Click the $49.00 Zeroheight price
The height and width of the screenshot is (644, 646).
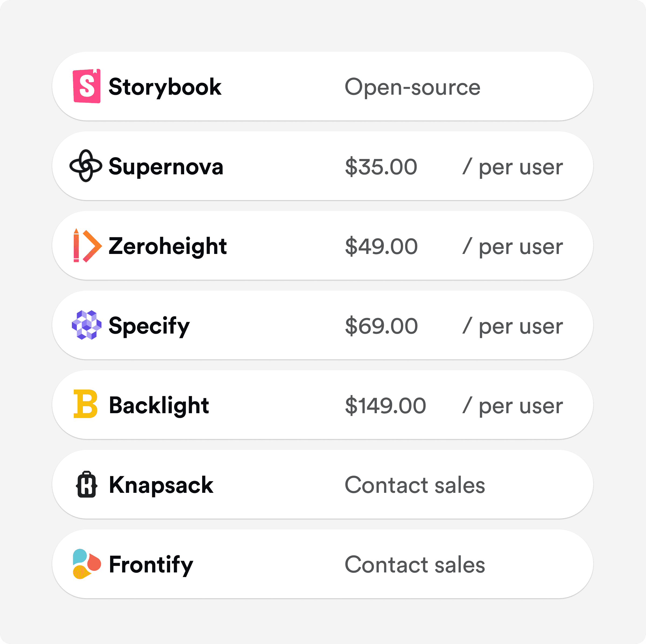pyautogui.click(x=381, y=246)
